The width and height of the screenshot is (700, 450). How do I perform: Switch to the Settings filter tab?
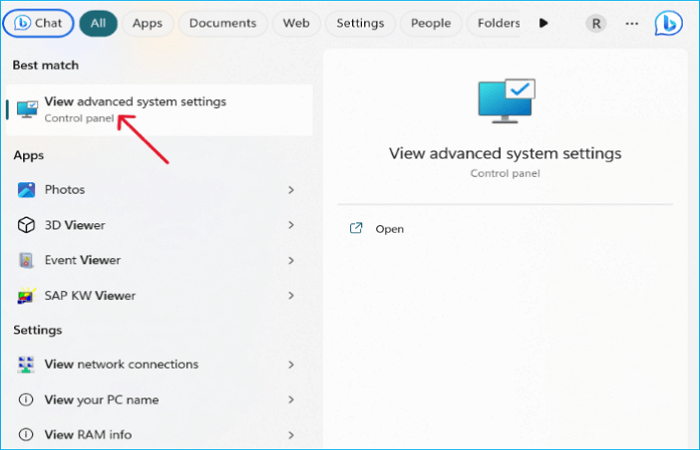[x=360, y=22]
